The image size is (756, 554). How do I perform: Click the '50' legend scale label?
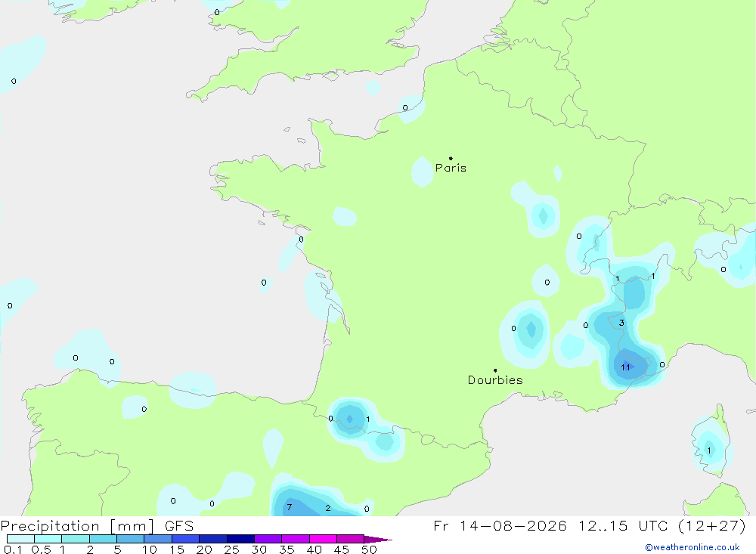click(369, 549)
